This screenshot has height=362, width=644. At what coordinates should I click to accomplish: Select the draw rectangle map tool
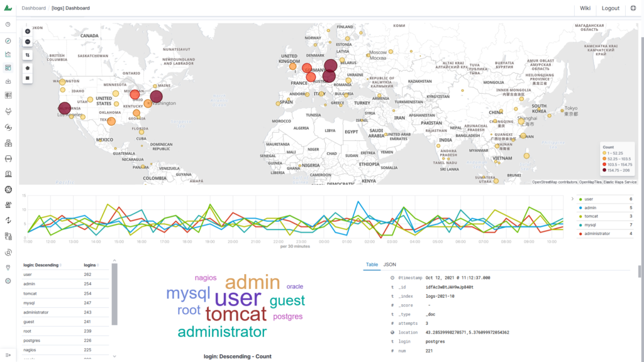(x=28, y=79)
